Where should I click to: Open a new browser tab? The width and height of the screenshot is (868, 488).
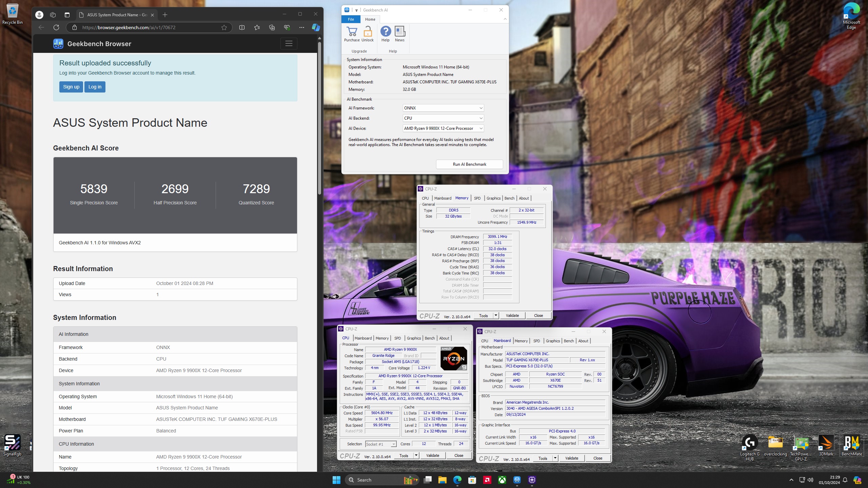(165, 15)
